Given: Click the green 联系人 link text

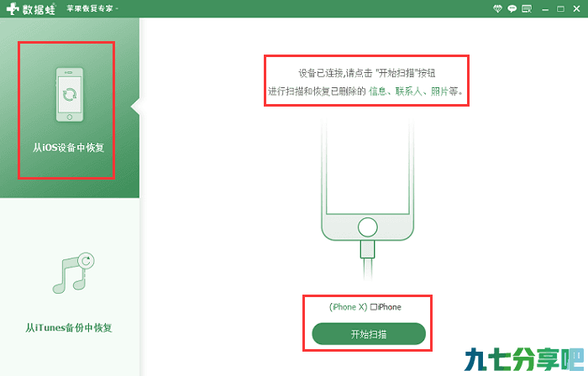Looking at the screenshot, I should (409, 91).
